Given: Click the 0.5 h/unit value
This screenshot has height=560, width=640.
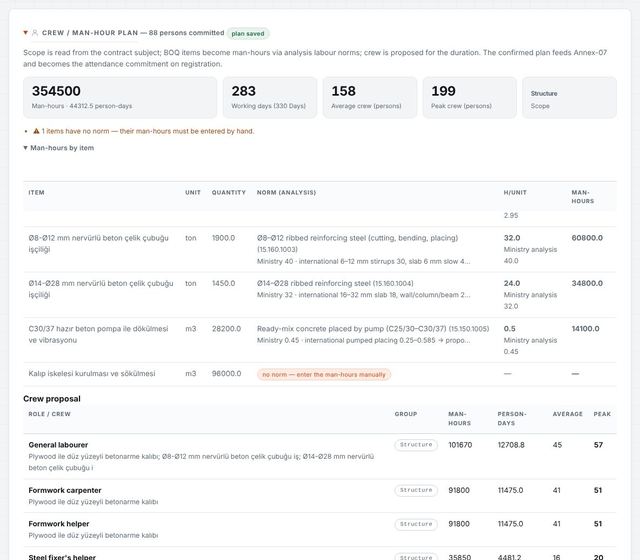Looking at the screenshot, I should tap(509, 329).
